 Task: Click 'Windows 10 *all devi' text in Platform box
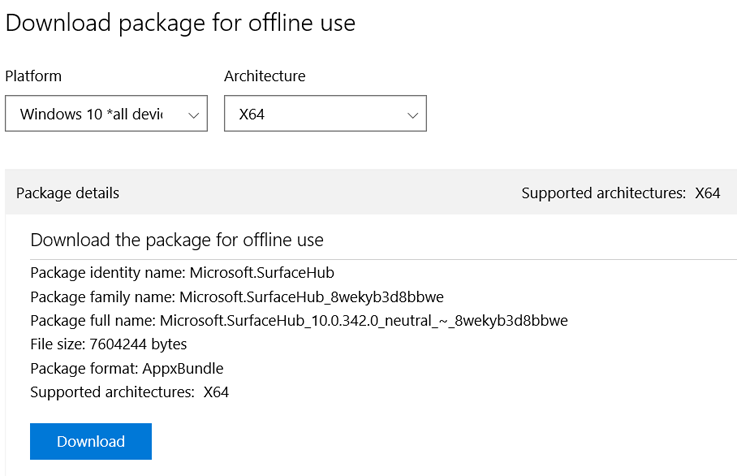click(x=91, y=114)
